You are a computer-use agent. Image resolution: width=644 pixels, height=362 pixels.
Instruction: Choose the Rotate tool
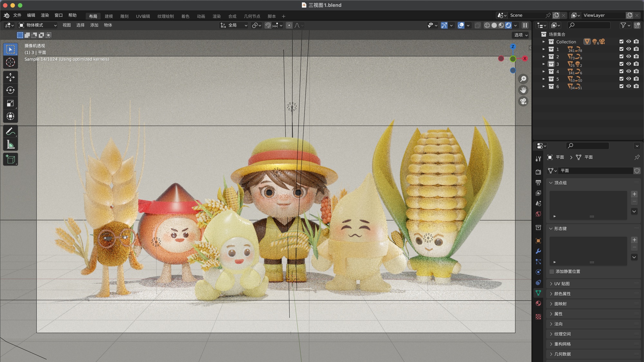[x=10, y=90]
